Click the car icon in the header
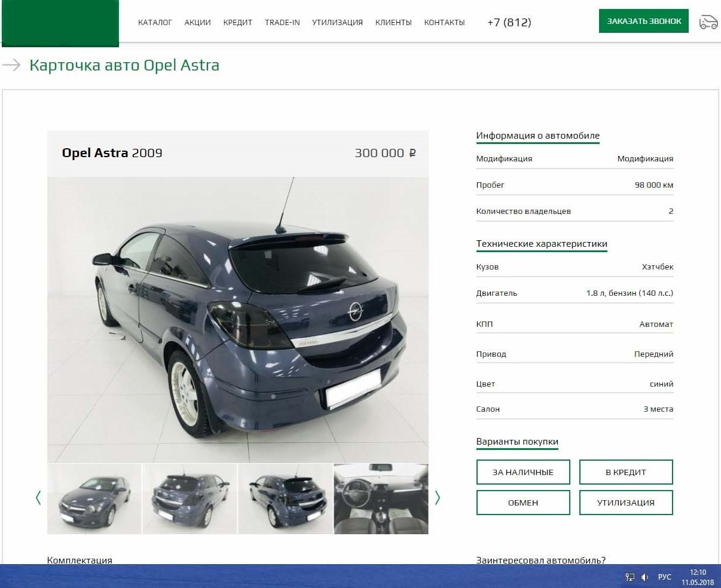The height and width of the screenshot is (588, 721). (708, 22)
